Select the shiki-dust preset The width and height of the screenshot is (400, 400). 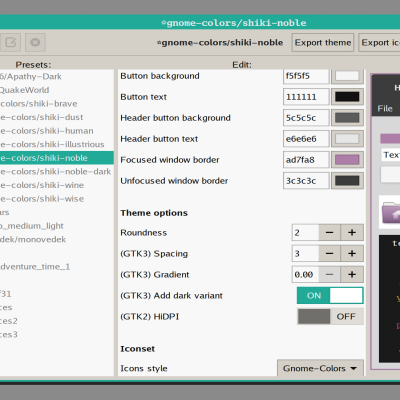(x=57, y=117)
